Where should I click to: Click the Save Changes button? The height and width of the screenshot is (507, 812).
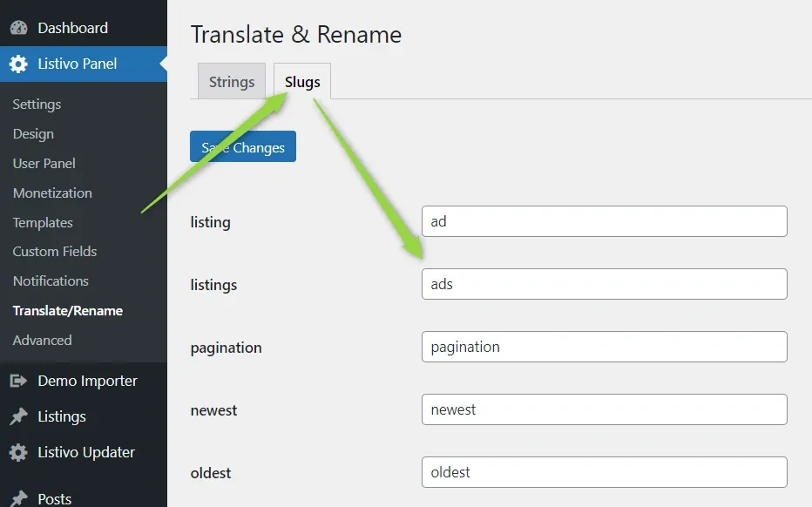pos(243,146)
